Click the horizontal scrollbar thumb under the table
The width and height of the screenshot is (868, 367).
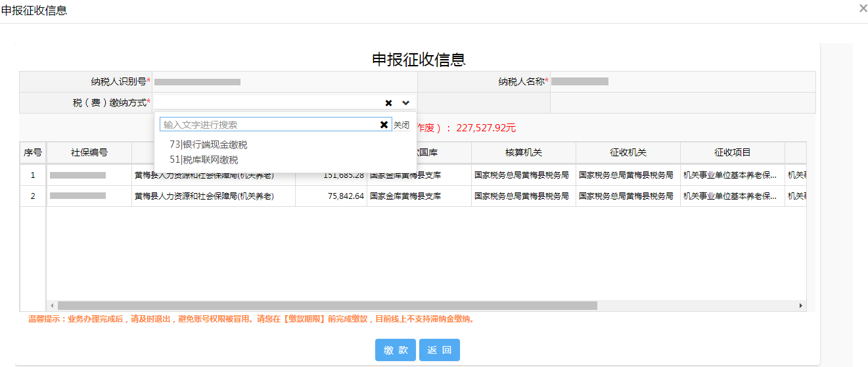(x=327, y=306)
